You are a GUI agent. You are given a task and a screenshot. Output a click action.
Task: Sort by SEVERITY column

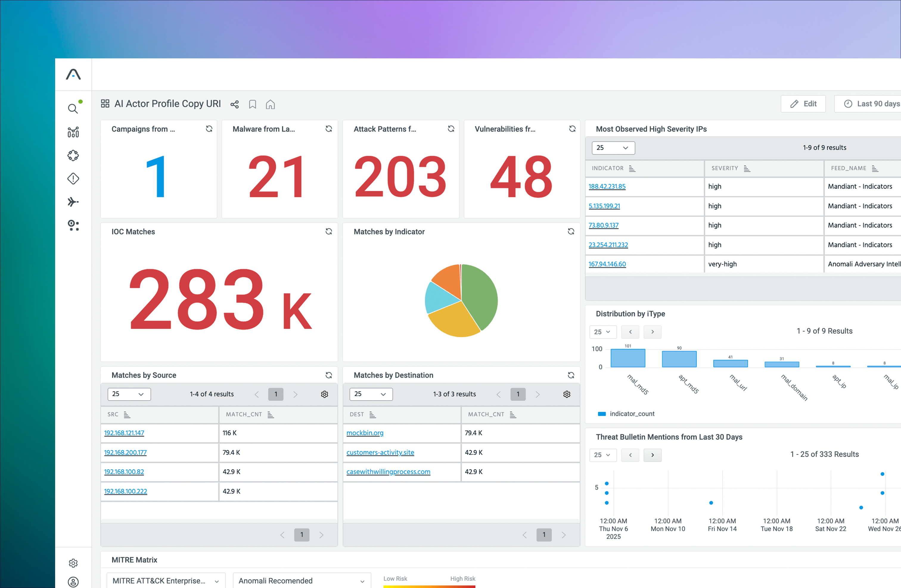tap(747, 169)
